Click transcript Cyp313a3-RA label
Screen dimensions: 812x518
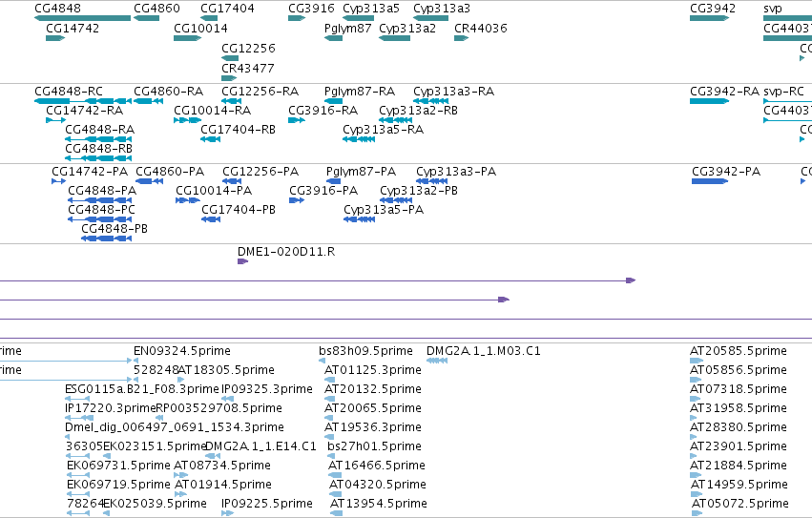pyautogui.click(x=453, y=92)
